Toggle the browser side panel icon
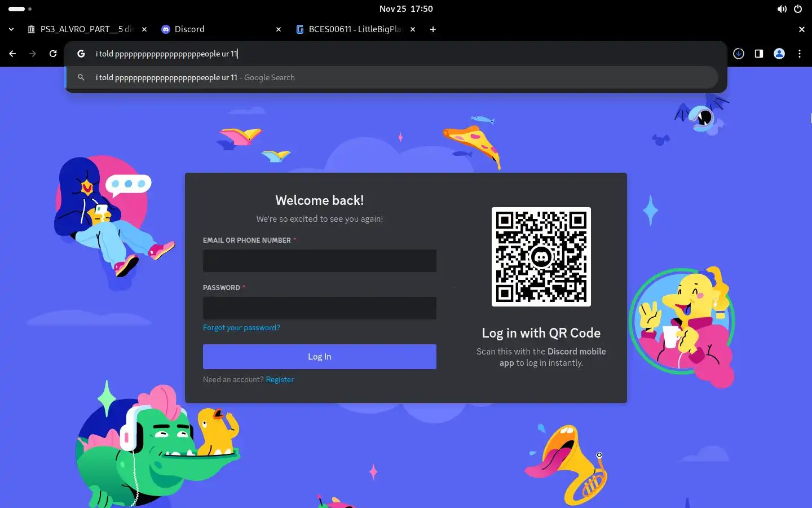Viewport: 812px width, 508px height. (759, 54)
